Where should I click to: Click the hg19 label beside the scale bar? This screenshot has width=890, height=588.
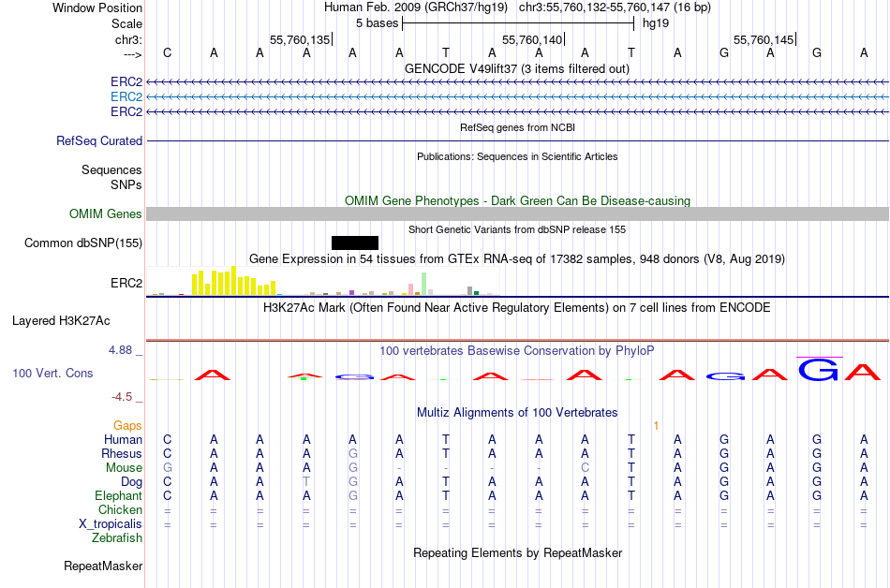point(656,23)
